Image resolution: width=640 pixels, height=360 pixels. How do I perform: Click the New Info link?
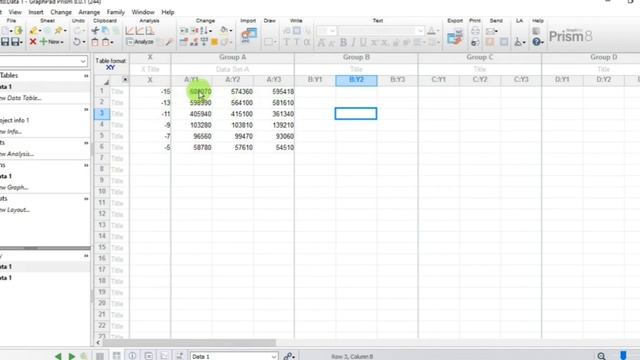11,131
